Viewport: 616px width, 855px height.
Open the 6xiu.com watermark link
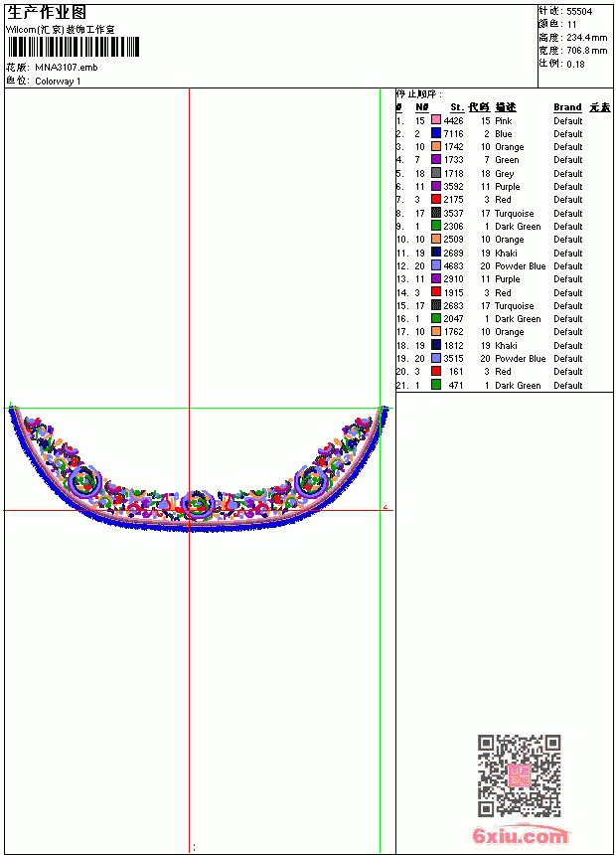(x=520, y=835)
